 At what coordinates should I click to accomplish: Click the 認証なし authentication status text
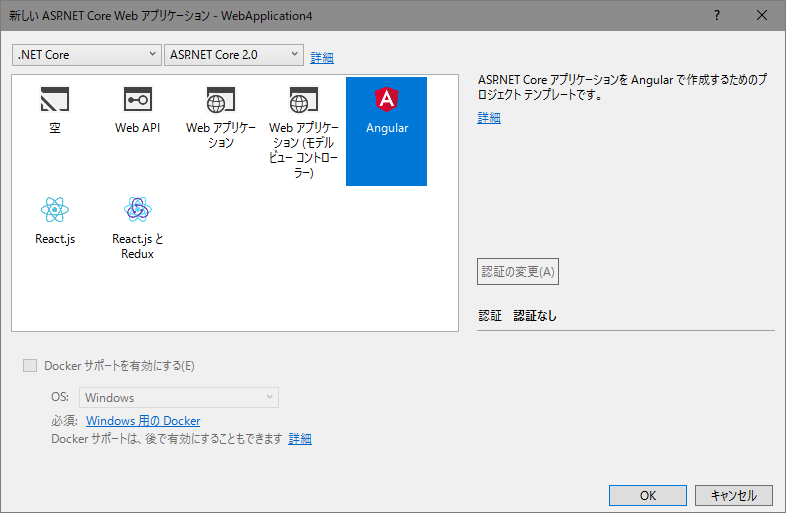click(535, 315)
